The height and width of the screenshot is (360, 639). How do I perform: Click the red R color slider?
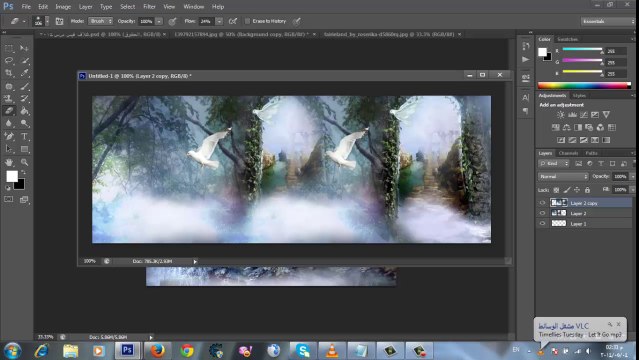[x=582, y=50]
